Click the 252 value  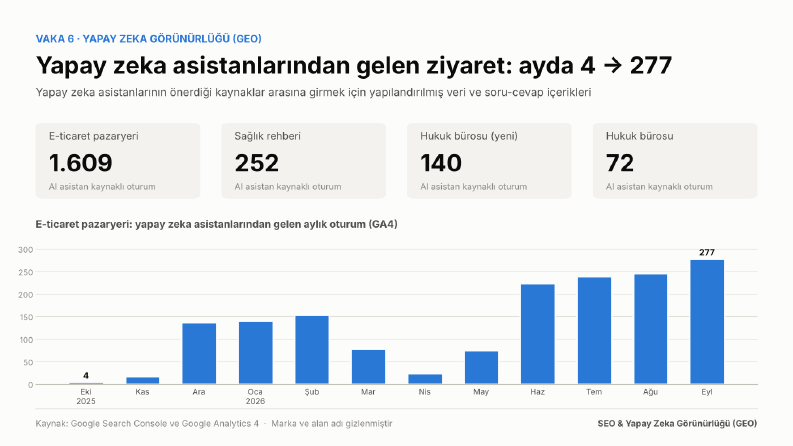(256, 163)
